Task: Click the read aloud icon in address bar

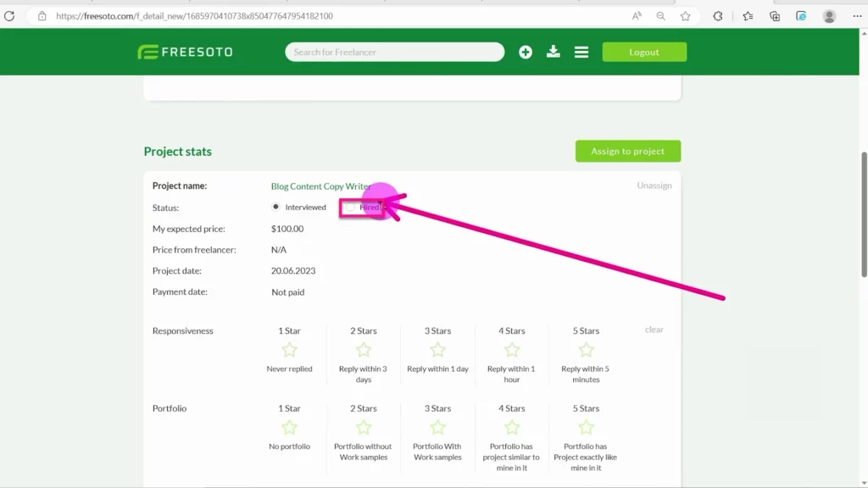Action: (637, 16)
